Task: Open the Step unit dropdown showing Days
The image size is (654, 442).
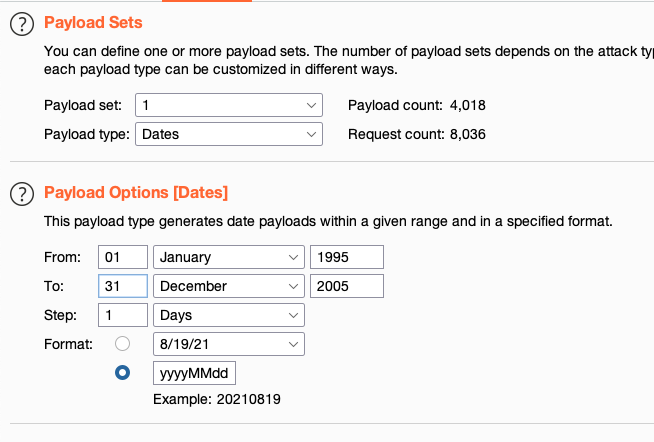Action: tap(229, 315)
